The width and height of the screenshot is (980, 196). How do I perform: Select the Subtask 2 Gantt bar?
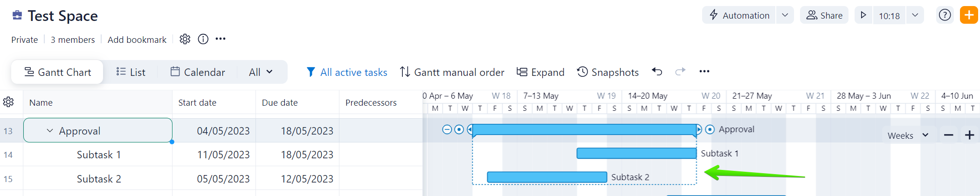546,177
